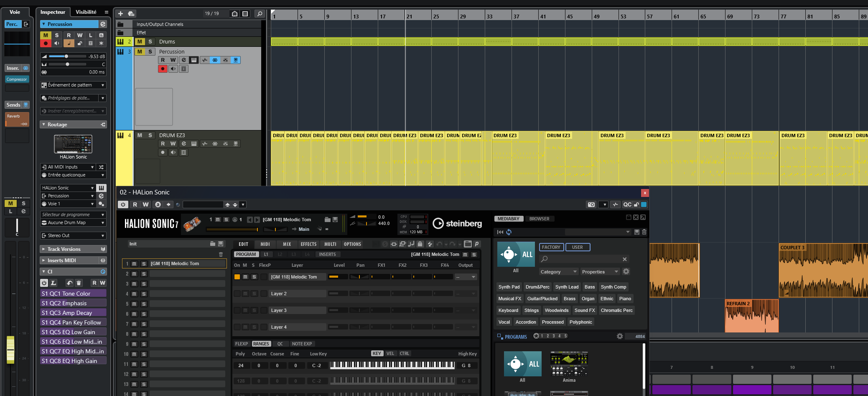Open edit instrument piano icon on Percussion track
Screen dimensions: 868x396
point(194,60)
